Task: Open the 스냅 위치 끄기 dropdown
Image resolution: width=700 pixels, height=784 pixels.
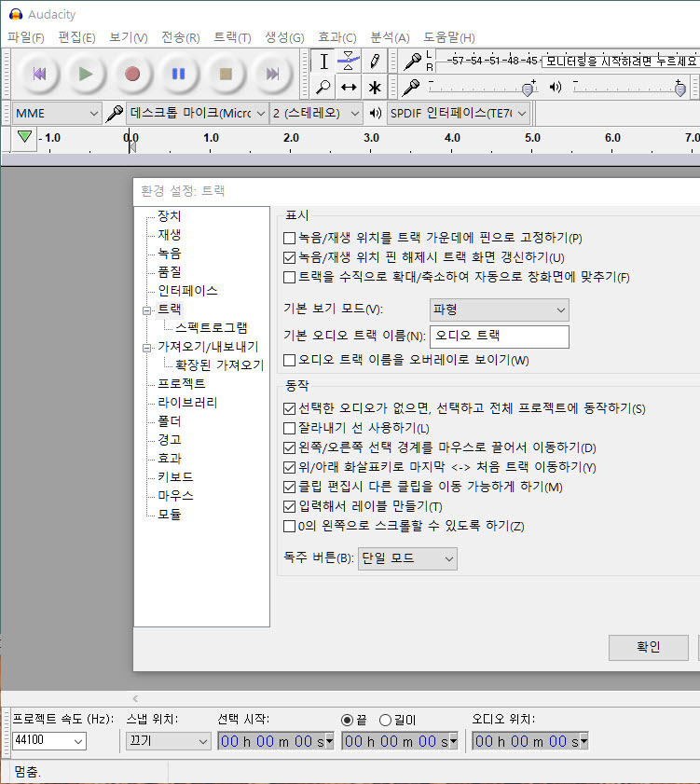Action: click(168, 741)
